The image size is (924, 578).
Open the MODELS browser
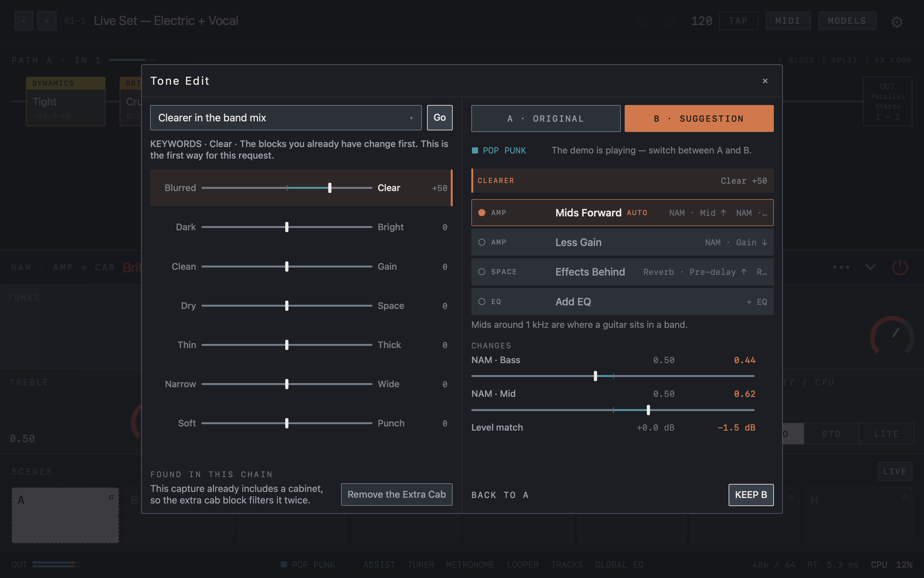[x=847, y=21]
